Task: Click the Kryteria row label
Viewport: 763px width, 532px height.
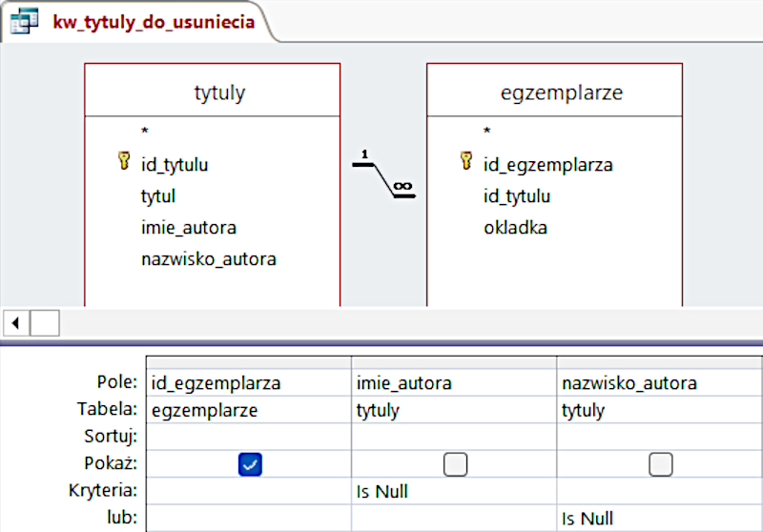Action: tap(103, 491)
